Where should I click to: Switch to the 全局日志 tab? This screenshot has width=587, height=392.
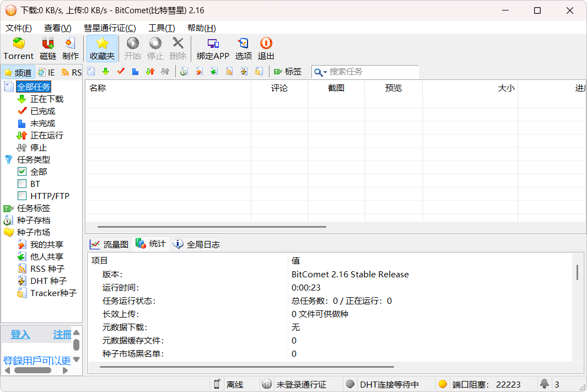click(196, 244)
